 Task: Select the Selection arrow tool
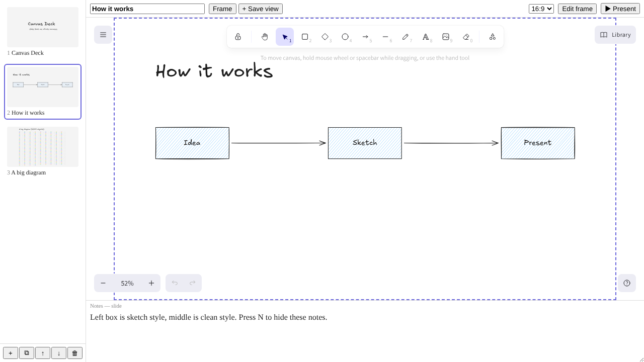285,37
